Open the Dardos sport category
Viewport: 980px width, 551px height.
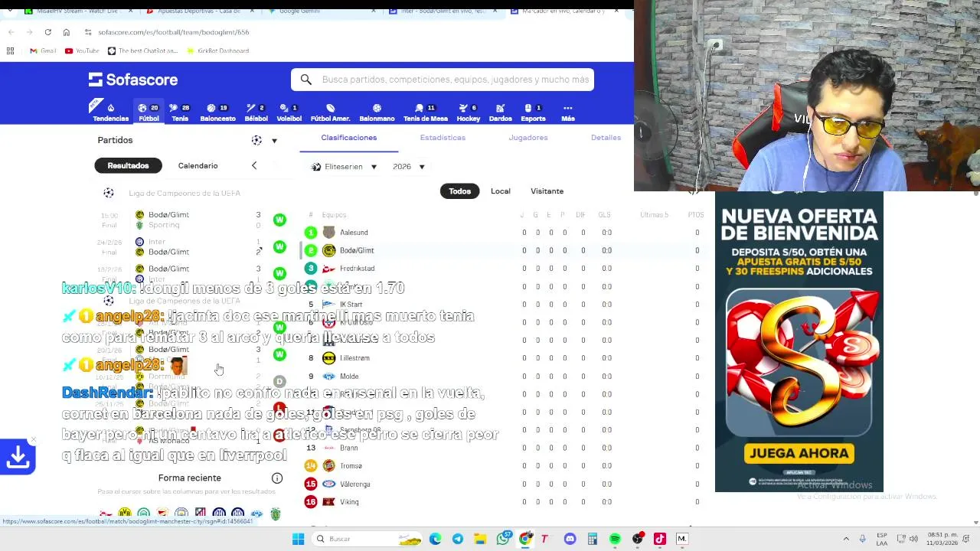(x=500, y=112)
